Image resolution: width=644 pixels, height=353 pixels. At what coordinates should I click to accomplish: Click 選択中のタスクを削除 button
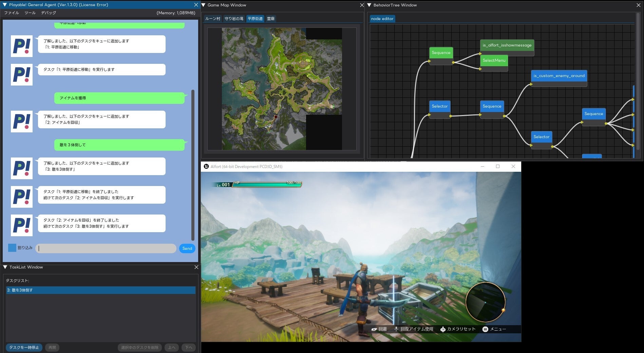click(140, 348)
